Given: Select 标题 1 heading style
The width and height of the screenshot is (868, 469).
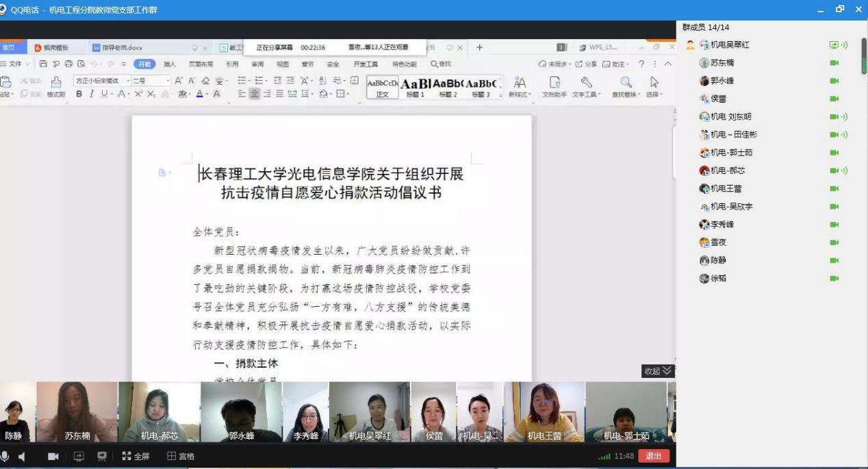Looking at the screenshot, I should coord(415,87).
